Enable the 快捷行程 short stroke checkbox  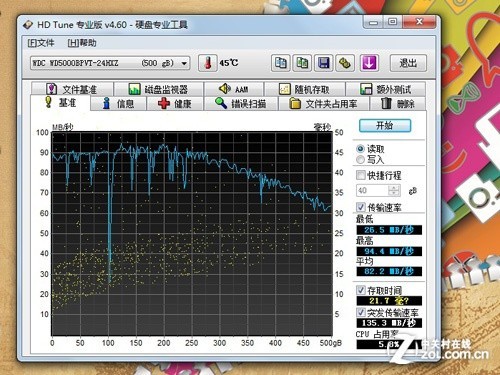361,175
